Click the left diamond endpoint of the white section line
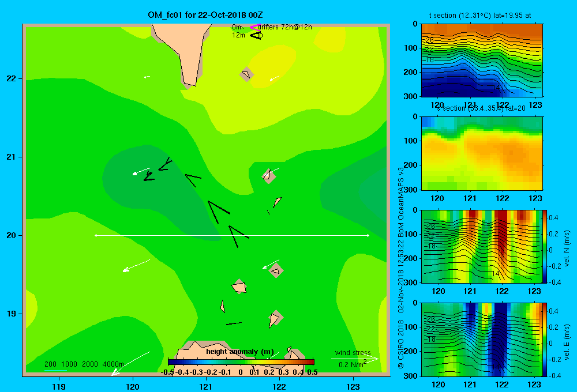The width and height of the screenshot is (577, 392). (x=96, y=235)
